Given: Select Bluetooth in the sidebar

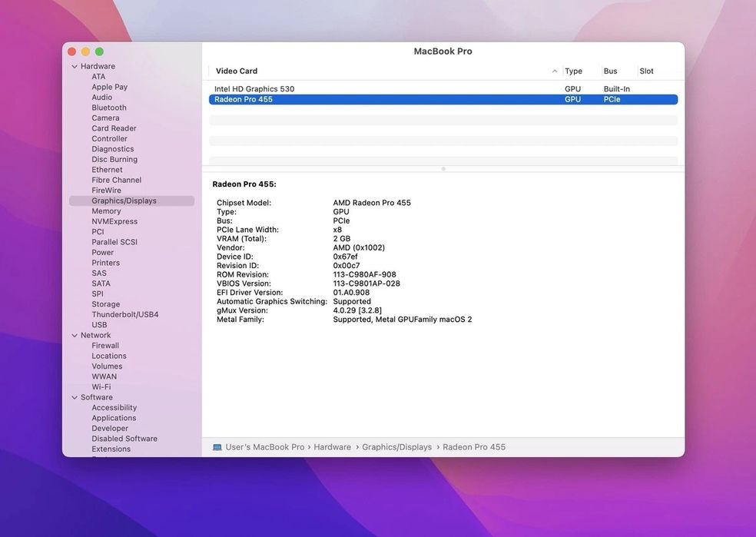Looking at the screenshot, I should click(109, 108).
